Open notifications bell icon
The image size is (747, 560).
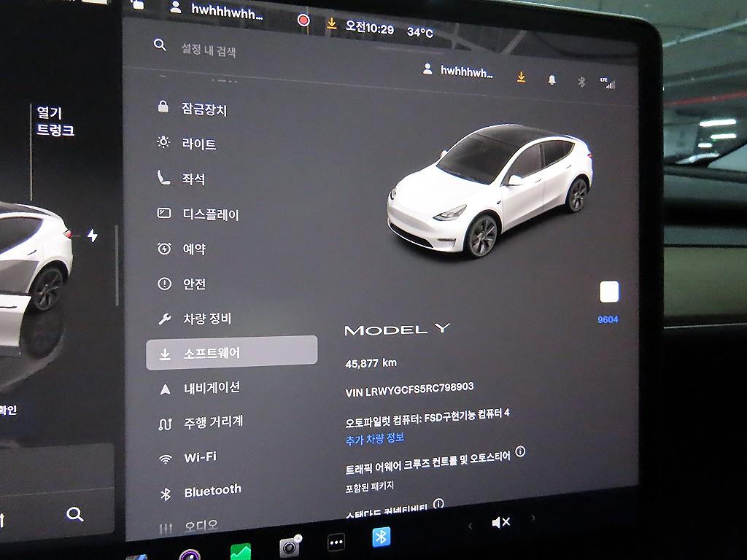pos(551,79)
